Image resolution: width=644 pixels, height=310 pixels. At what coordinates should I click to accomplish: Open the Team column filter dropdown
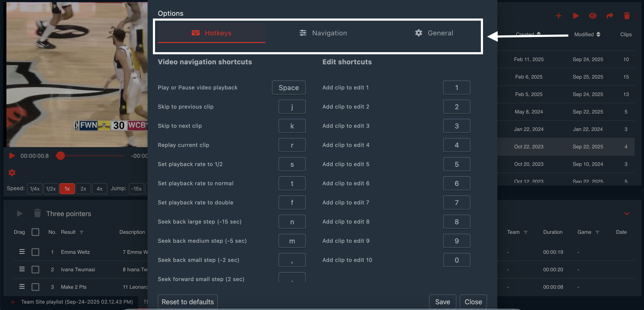coord(525,232)
